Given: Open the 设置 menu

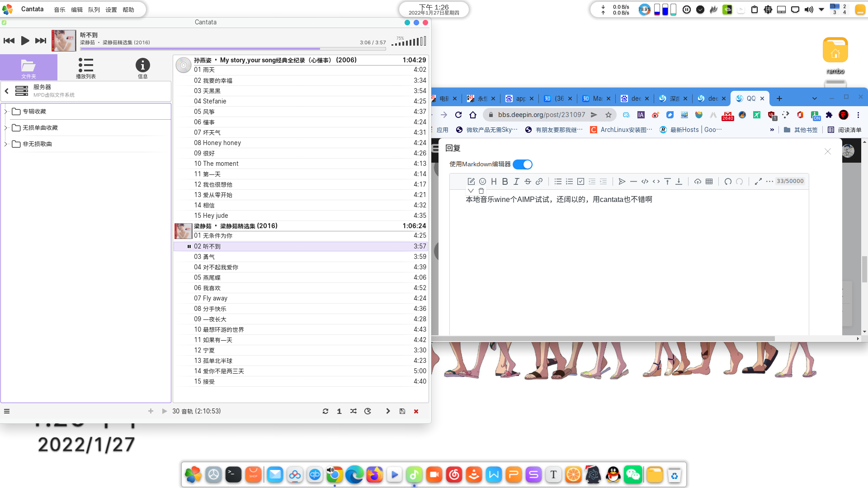Looking at the screenshot, I should [x=111, y=9].
